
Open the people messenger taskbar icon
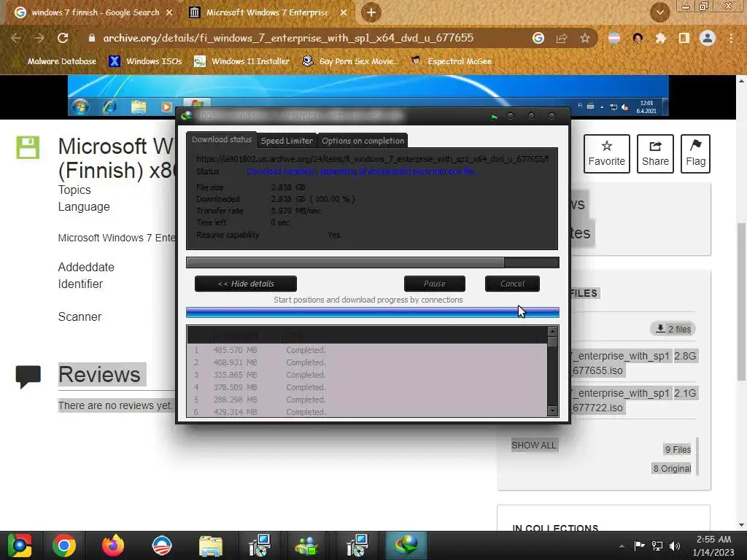click(x=308, y=545)
